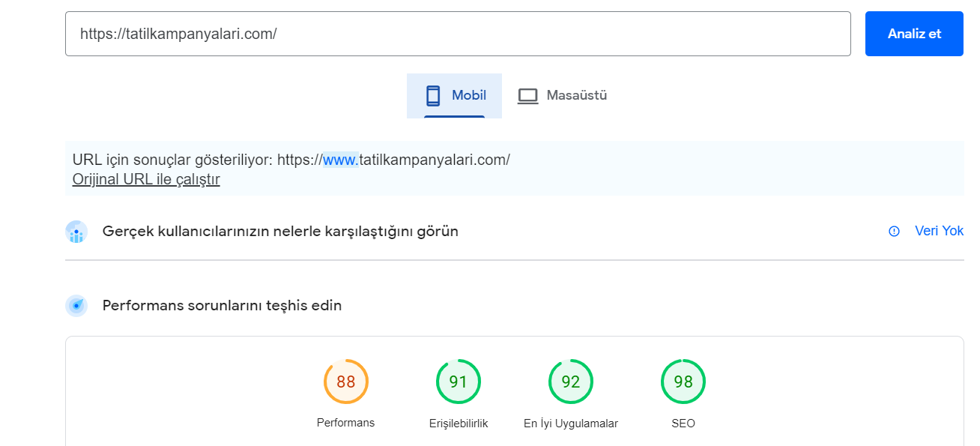Run analysis with Analiz et button
This screenshot has width=980, height=446.
(914, 34)
